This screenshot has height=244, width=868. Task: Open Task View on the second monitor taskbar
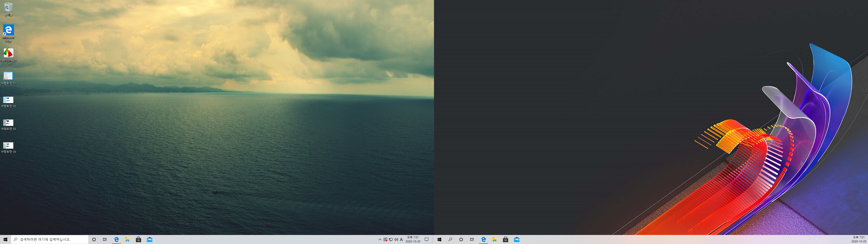click(x=472, y=240)
